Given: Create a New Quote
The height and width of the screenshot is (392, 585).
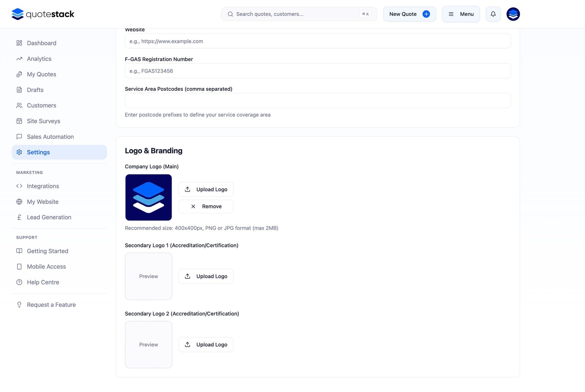Looking at the screenshot, I should pyautogui.click(x=409, y=14).
